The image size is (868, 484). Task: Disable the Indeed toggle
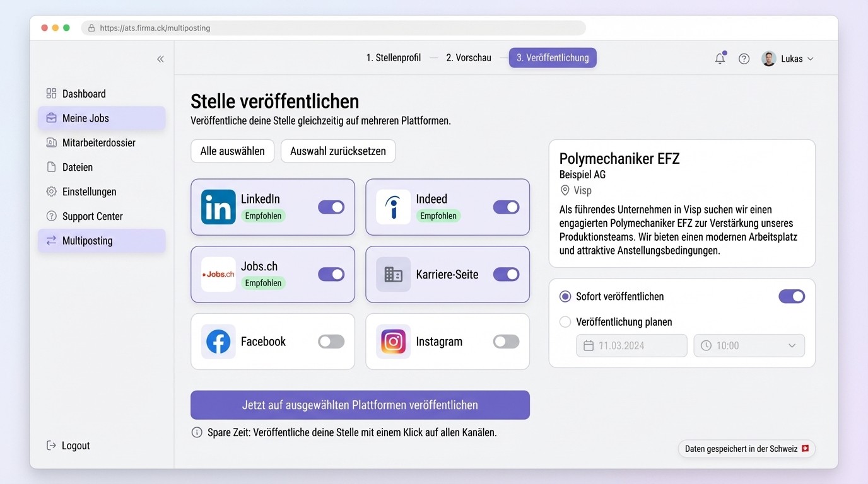coord(506,207)
